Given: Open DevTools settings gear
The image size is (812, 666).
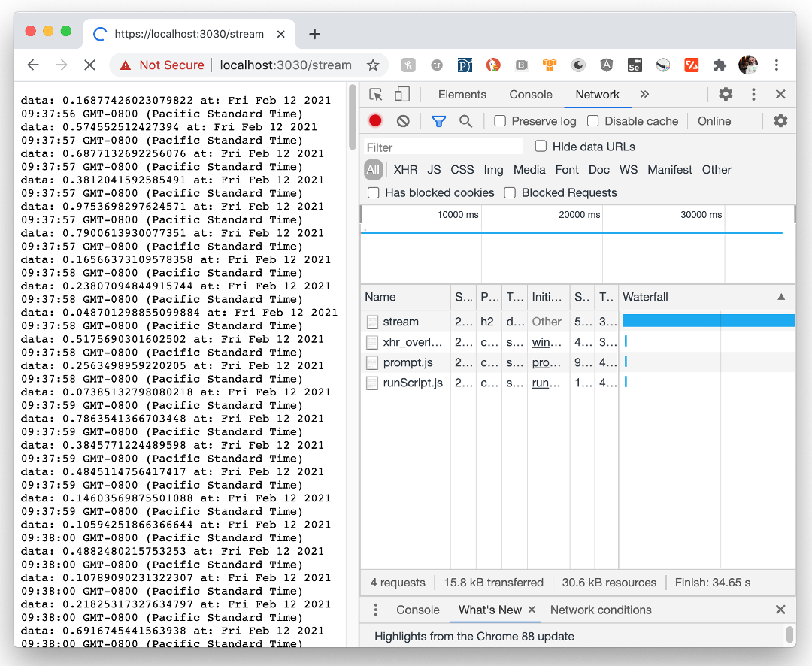Looking at the screenshot, I should click(x=726, y=95).
